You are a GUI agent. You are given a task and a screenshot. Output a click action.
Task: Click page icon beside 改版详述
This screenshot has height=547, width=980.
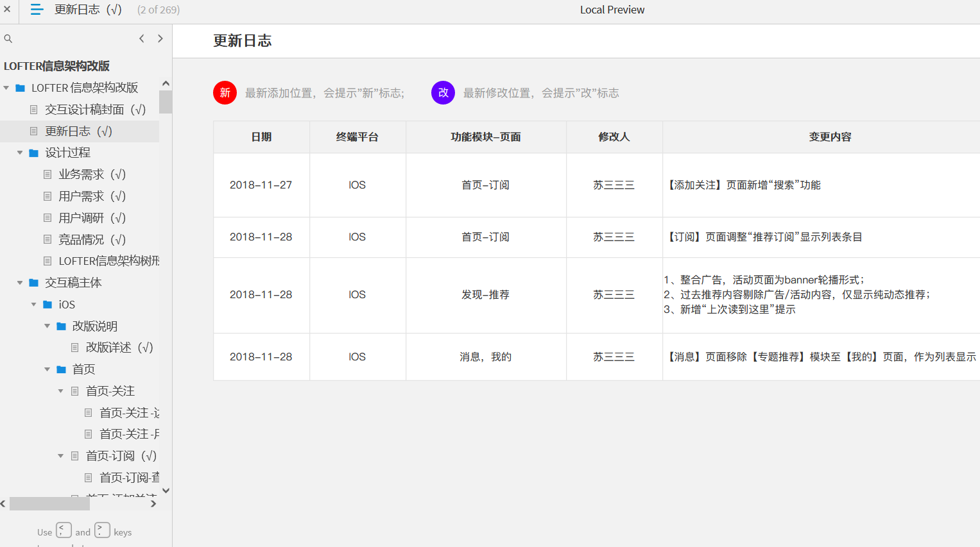[75, 348]
